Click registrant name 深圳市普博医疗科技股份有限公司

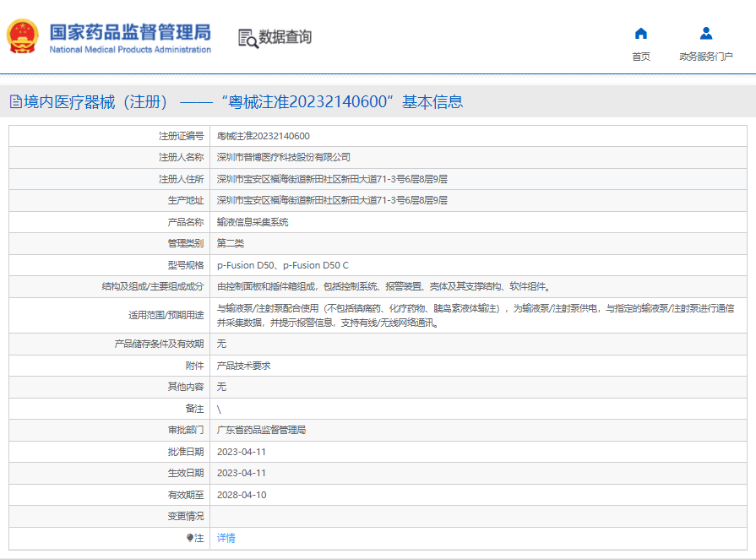point(284,158)
